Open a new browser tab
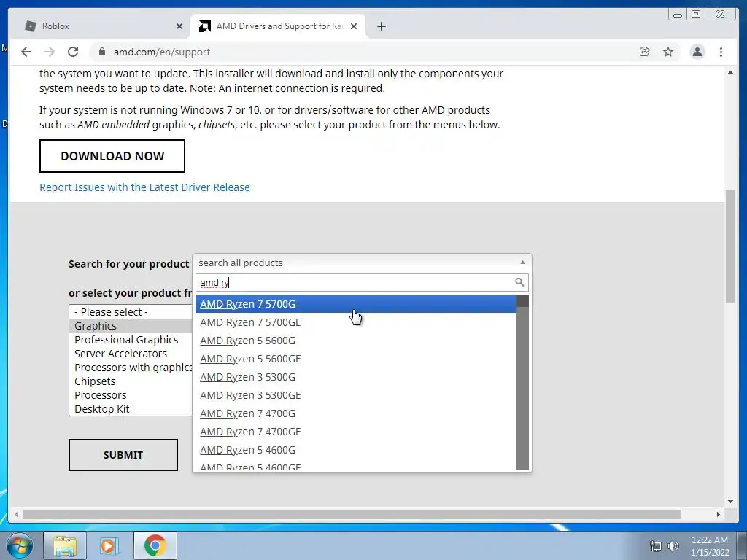 pyautogui.click(x=381, y=26)
